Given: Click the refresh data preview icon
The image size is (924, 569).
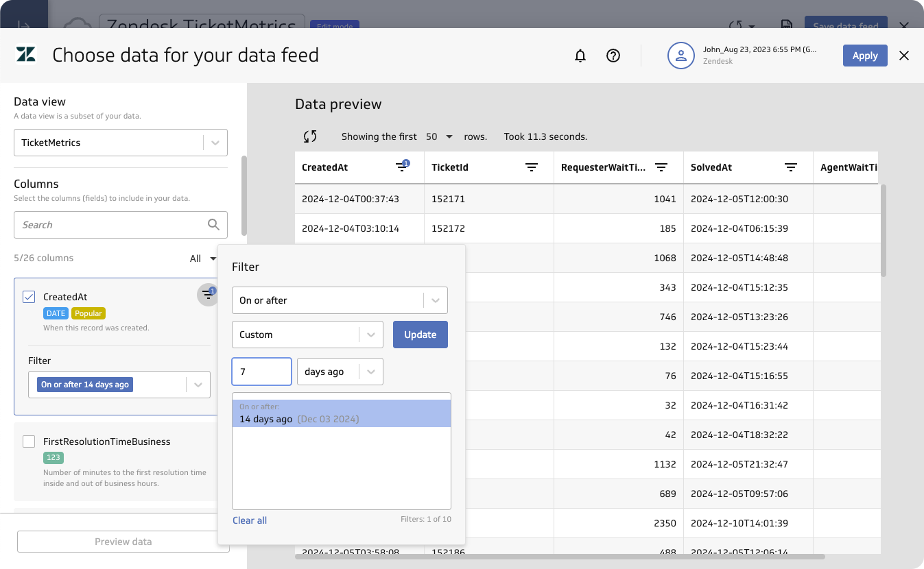Looking at the screenshot, I should 310,136.
